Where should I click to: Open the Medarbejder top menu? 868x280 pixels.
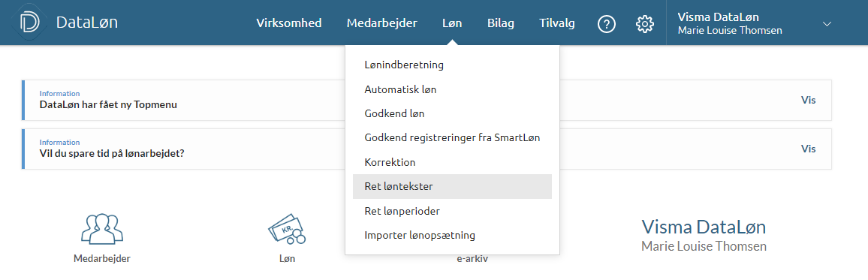(x=382, y=23)
